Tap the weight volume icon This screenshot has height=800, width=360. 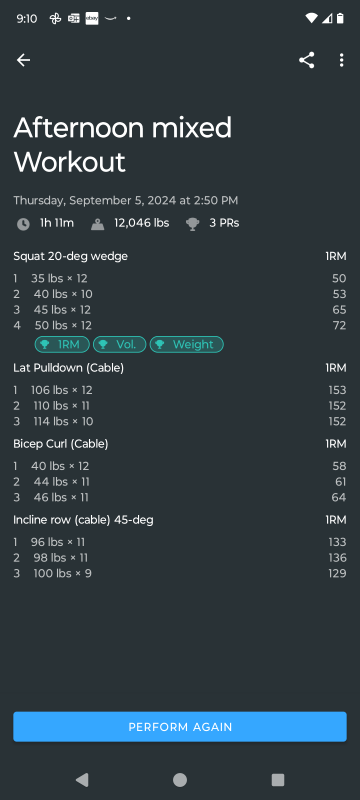97,224
